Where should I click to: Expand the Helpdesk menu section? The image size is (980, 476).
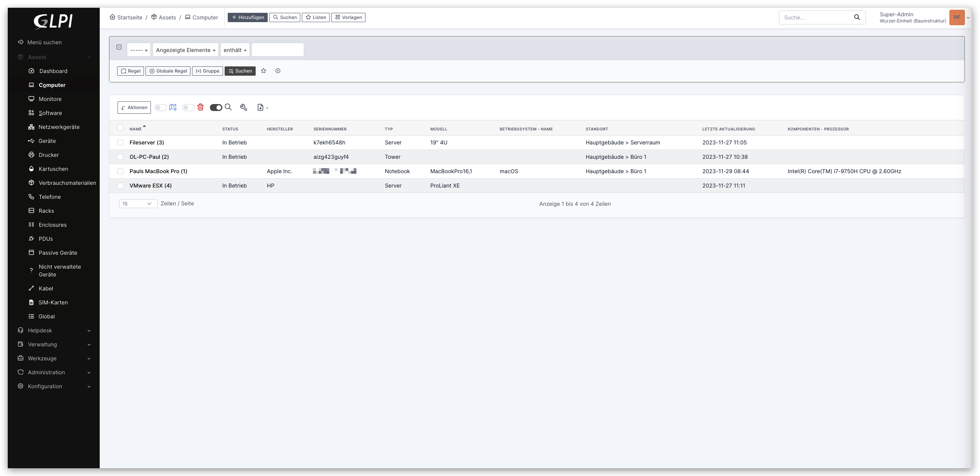pos(54,330)
